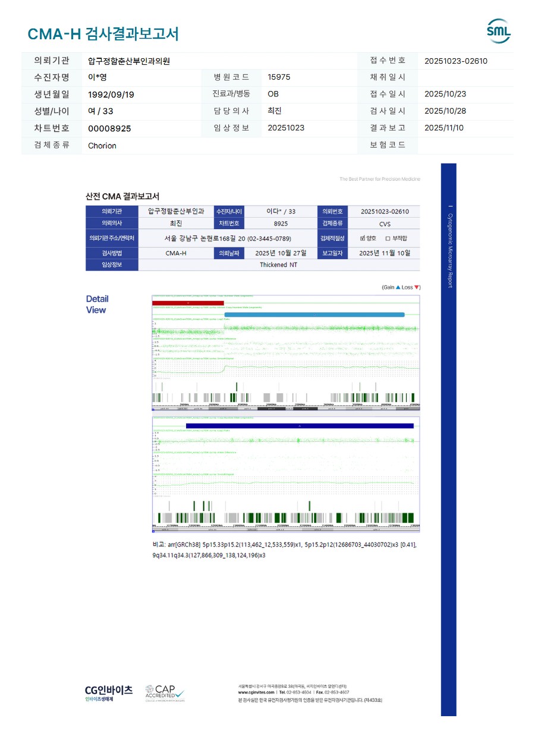This screenshot has height=756, width=535.
Task: Click the 결과보고 date 2025/11/10
Action: [x=444, y=128]
